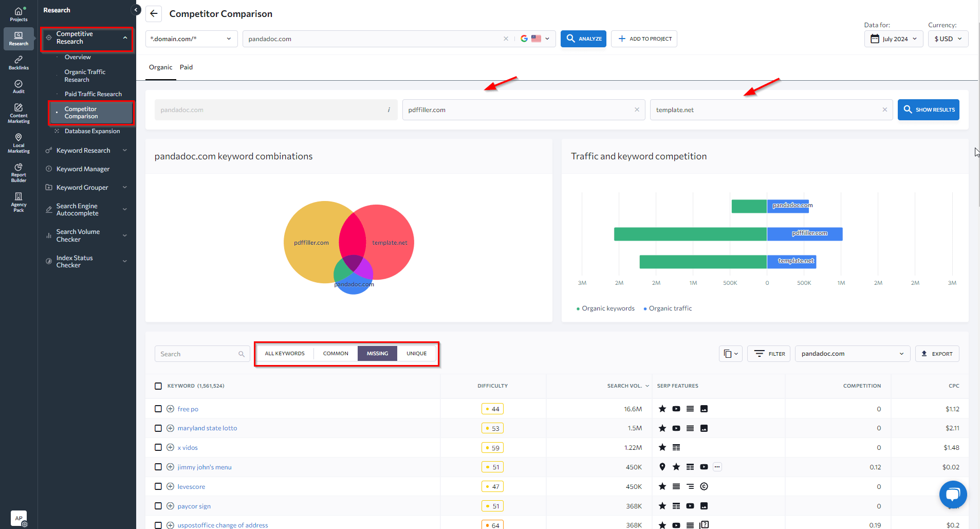Viewport: 980px width, 529px height.
Task: Expand the Keyword Research section
Action: coord(83,150)
